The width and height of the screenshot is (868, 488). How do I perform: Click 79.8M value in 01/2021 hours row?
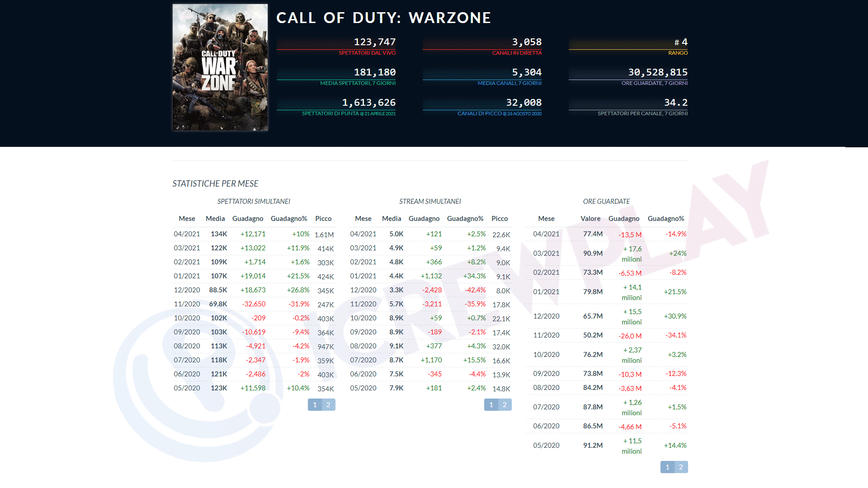593,292
